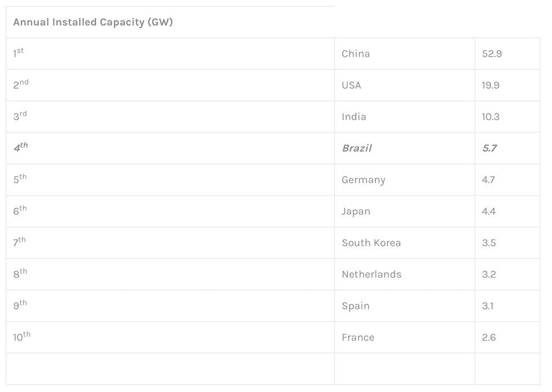The width and height of the screenshot is (552, 392).
Task: Click the France country cell
Action: pos(358,338)
